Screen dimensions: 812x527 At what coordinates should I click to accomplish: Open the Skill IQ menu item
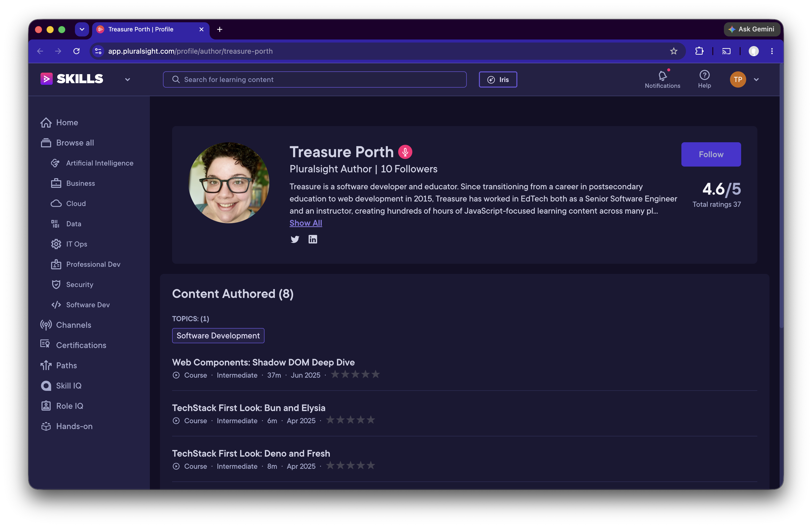[x=69, y=386]
